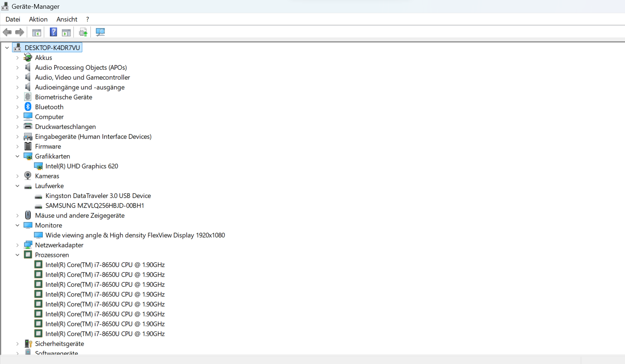This screenshot has width=625, height=364.
Task: Expand Audio Processing Objects (APOs)
Action: [17, 67]
